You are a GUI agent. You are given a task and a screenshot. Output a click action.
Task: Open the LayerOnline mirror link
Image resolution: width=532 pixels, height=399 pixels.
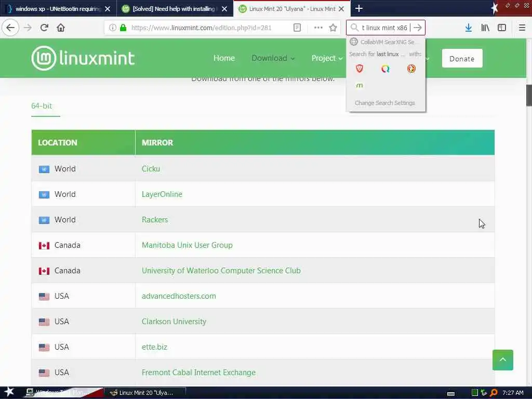click(x=162, y=194)
